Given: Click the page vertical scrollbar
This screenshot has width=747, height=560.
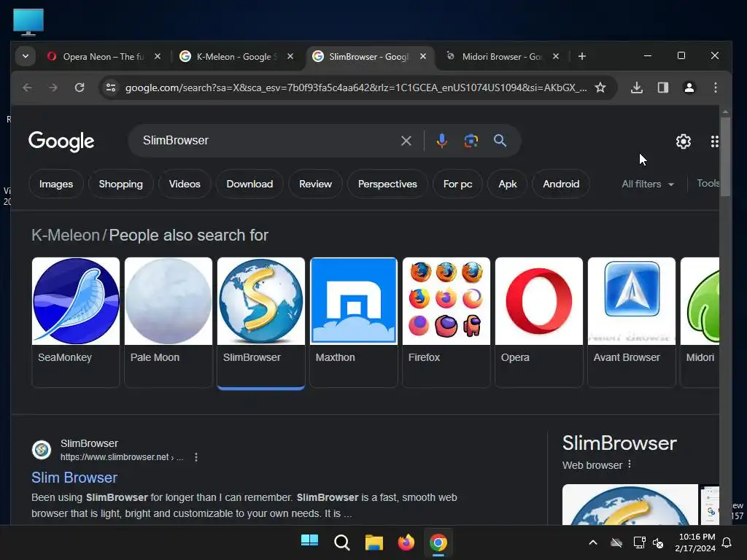Looking at the screenshot, I should 725,157.
